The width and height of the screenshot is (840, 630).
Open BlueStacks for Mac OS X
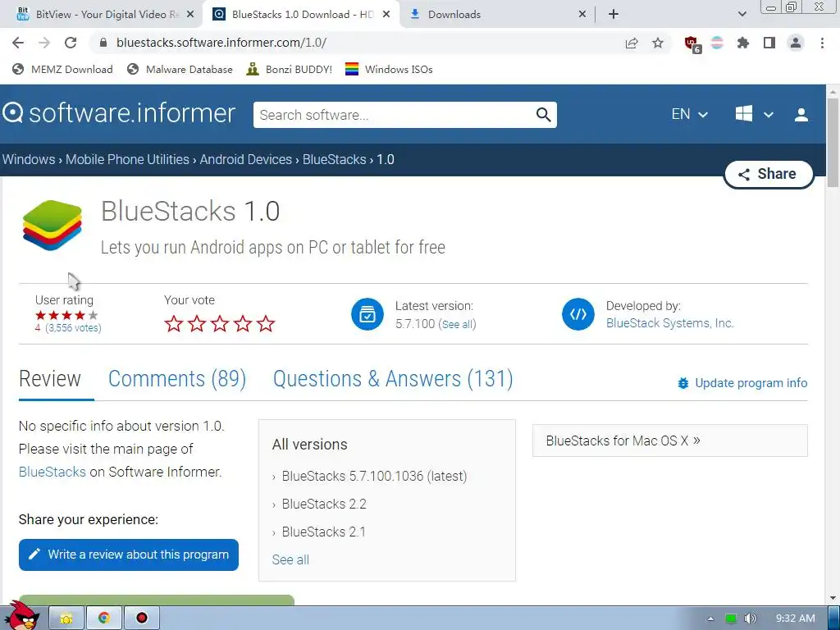[x=669, y=441]
